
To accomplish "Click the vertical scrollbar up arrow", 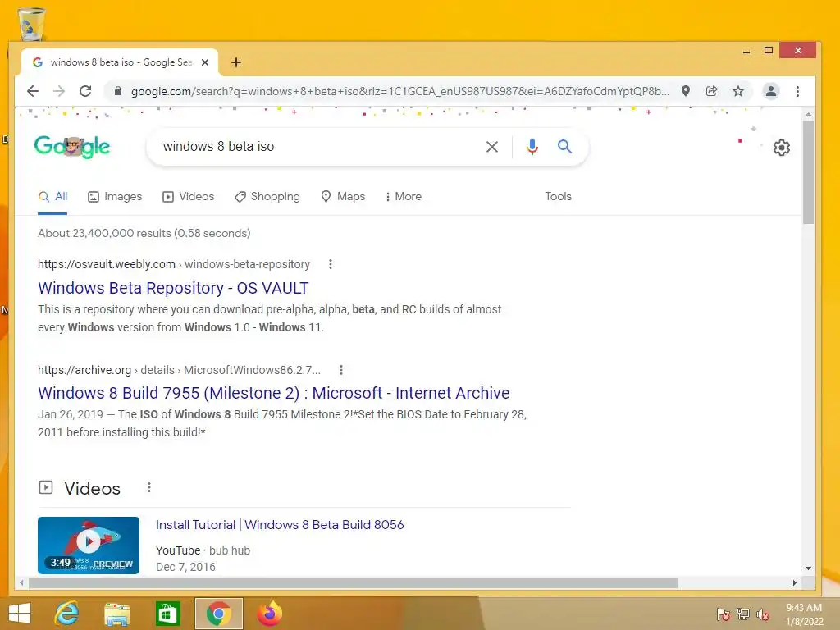I will (808, 115).
